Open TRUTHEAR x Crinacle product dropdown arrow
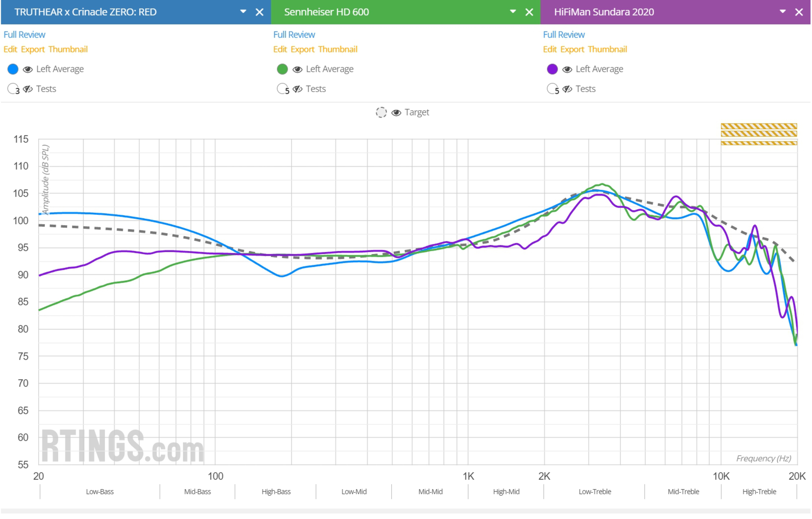This screenshot has height=519, width=812. click(x=243, y=11)
